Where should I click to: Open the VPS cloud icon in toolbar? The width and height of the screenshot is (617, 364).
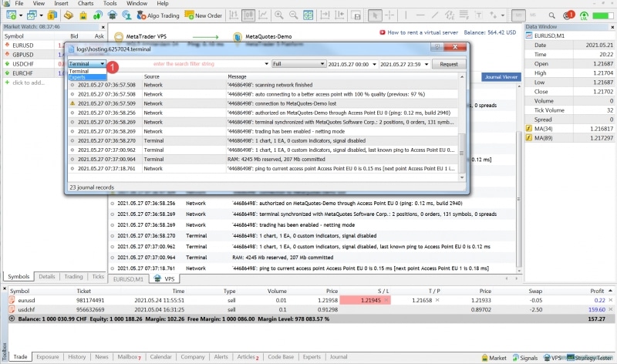point(112,15)
